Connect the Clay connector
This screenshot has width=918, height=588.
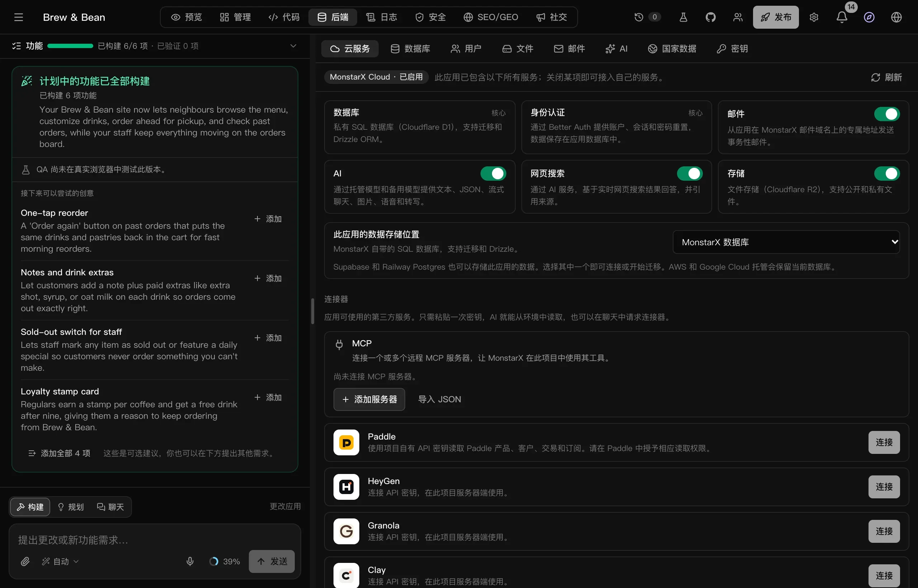tap(884, 575)
